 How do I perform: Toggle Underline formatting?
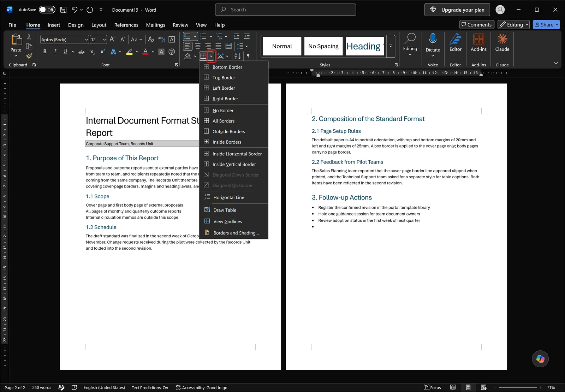coord(65,52)
